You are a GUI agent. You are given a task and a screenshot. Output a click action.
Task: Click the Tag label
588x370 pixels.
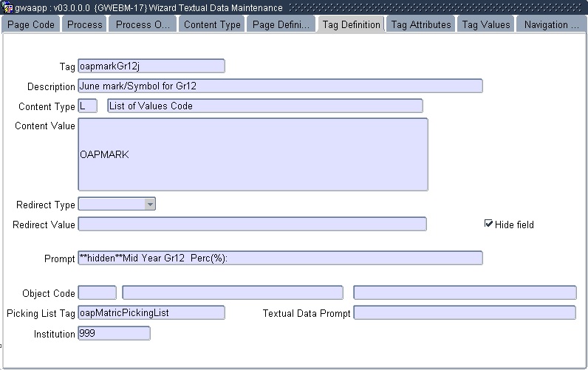(x=67, y=66)
